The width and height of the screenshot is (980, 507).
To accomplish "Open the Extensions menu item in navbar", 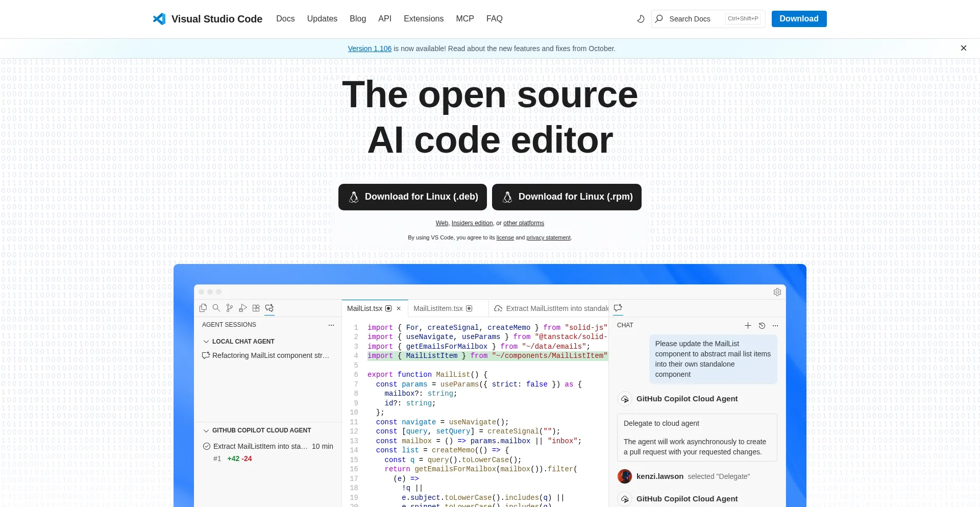I will coord(423,19).
